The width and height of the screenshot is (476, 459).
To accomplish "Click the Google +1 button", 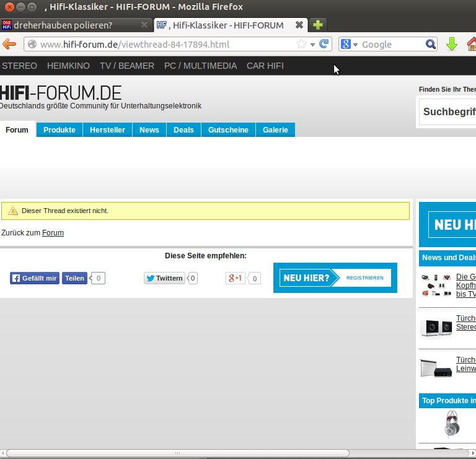I will tap(236, 278).
